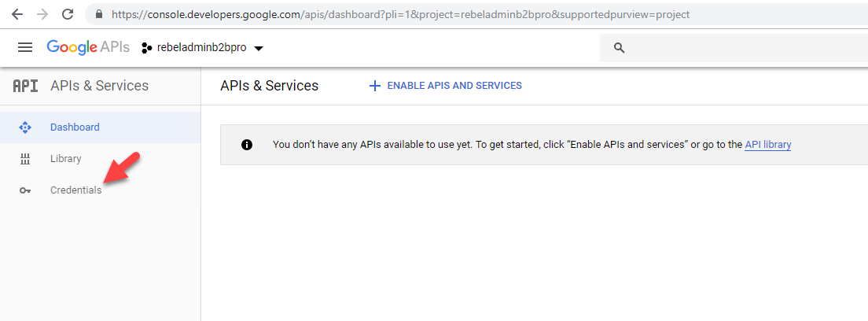Open the hamburger navigation menu
Image resolution: width=868 pixels, height=321 pixels.
(x=25, y=48)
